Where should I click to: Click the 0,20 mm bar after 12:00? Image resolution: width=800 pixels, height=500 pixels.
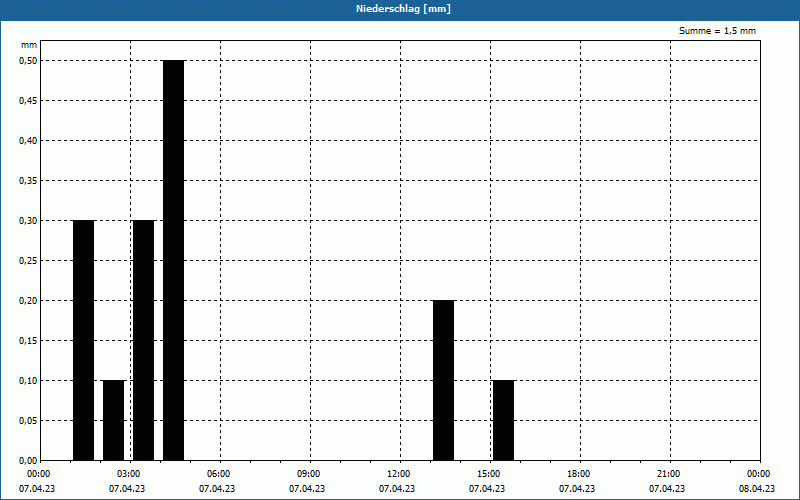(x=443, y=380)
